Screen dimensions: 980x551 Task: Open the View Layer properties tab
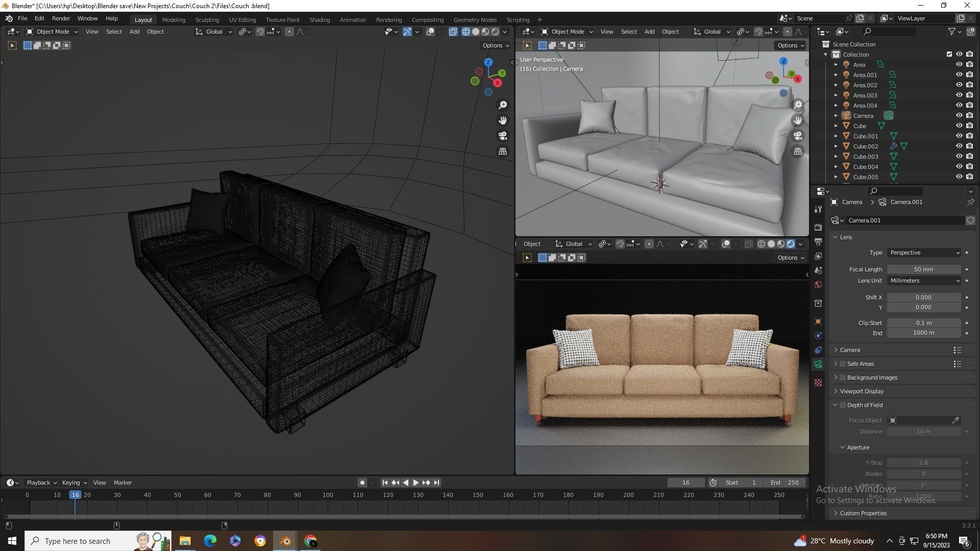(x=818, y=256)
